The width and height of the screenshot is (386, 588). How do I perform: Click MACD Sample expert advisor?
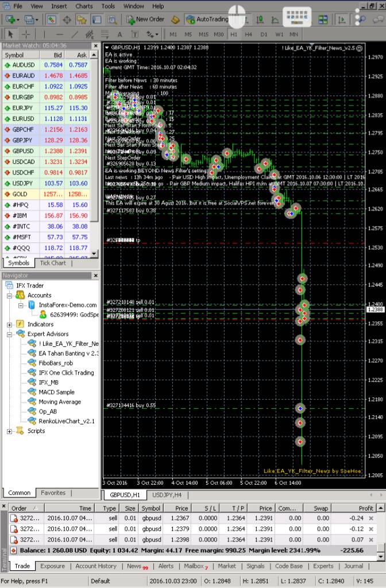56,392
